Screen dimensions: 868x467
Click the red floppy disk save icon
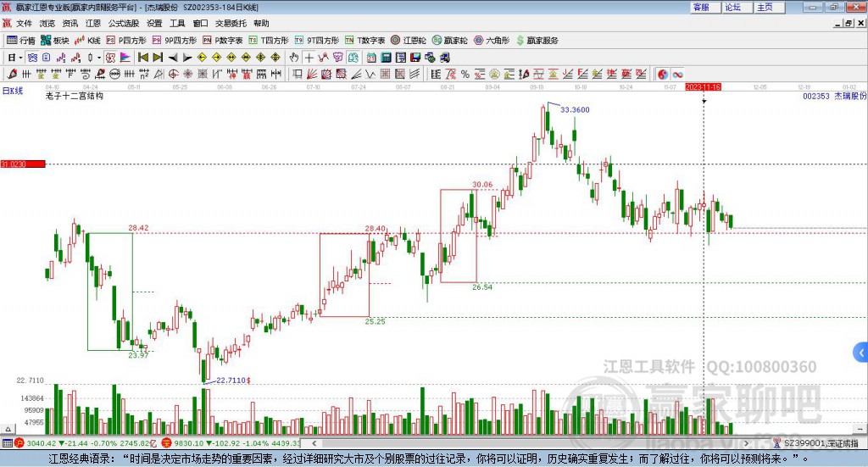pos(415,58)
